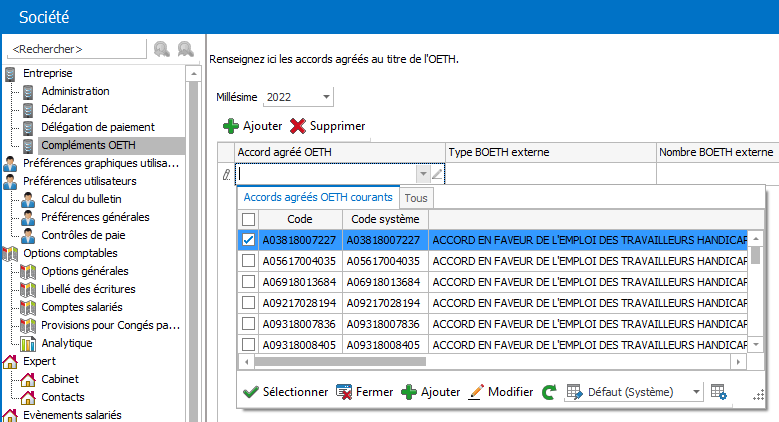Click the Préférences graphiques user icon

click(x=10, y=163)
